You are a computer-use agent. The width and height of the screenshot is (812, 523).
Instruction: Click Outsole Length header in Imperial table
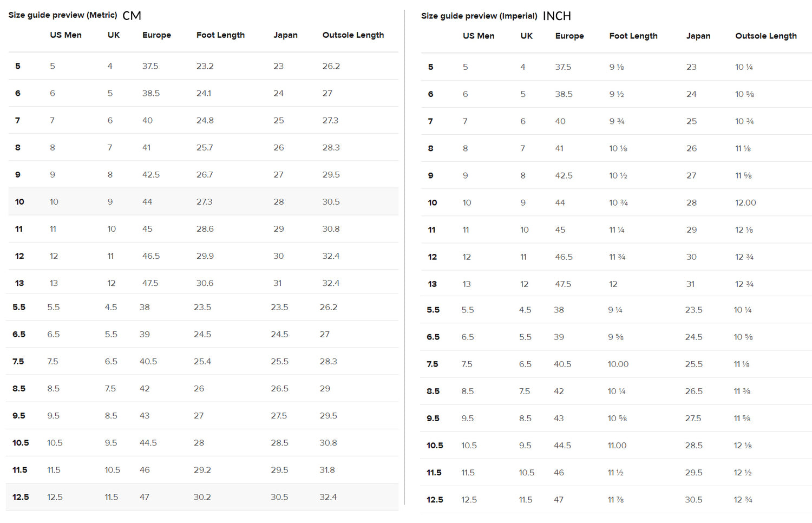(765, 36)
